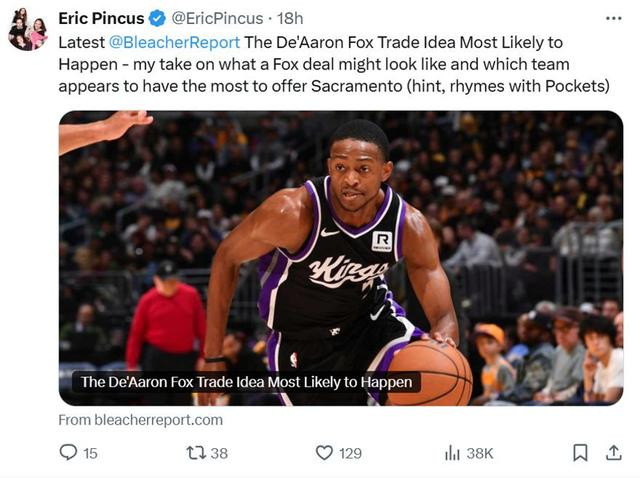Open the @EricPincus handle link

pos(217,18)
